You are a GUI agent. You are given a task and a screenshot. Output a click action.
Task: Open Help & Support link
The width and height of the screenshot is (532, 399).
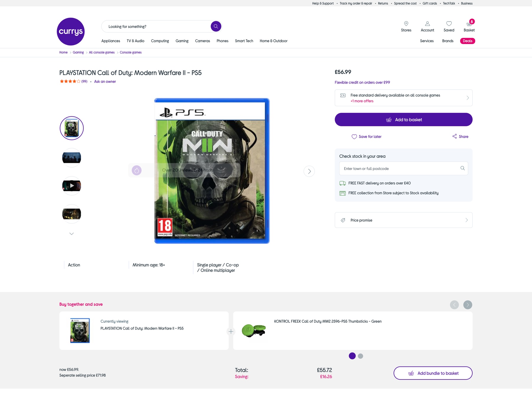[323, 4]
